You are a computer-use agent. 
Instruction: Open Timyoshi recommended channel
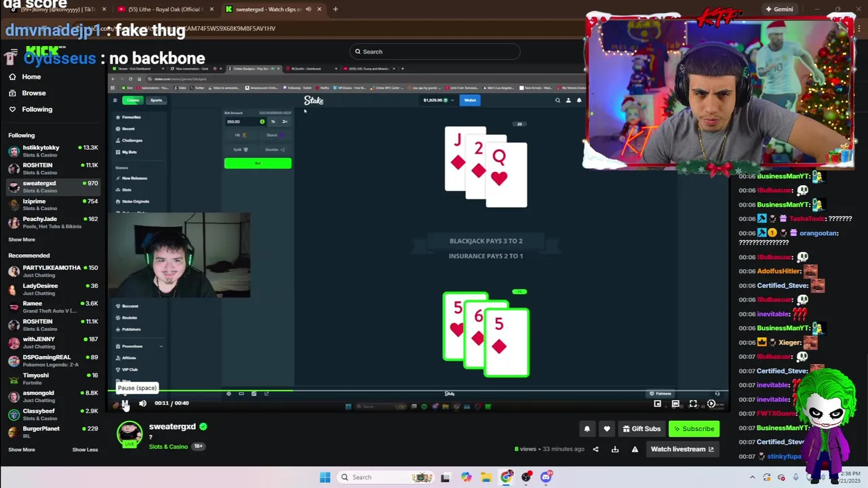tap(54, 379)
